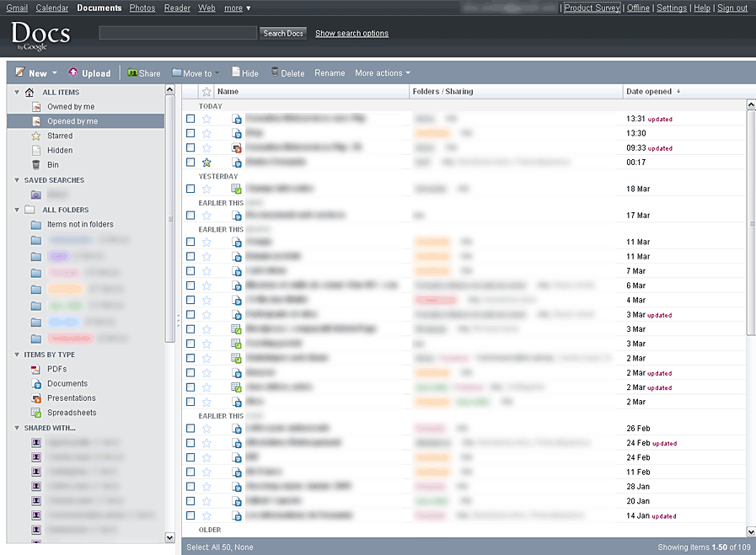Open the New dropdown arrow
This screenshot has height=555, width=756.
pyautogui.click(x=54, y=72)
